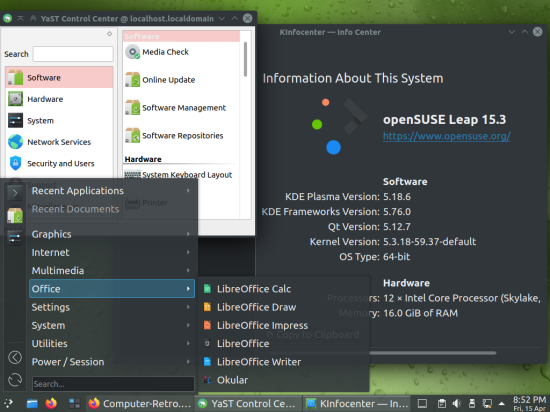Open Media Check in YaST
The height and width of the screenshot is (412, 550).
(x=158, y=52)
